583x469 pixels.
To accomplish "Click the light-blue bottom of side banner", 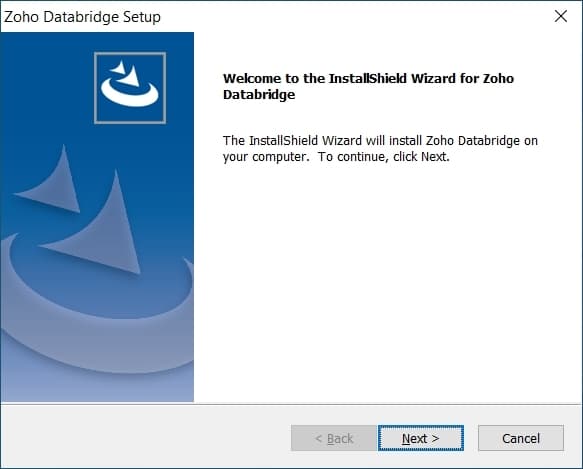I will point(97,387).
